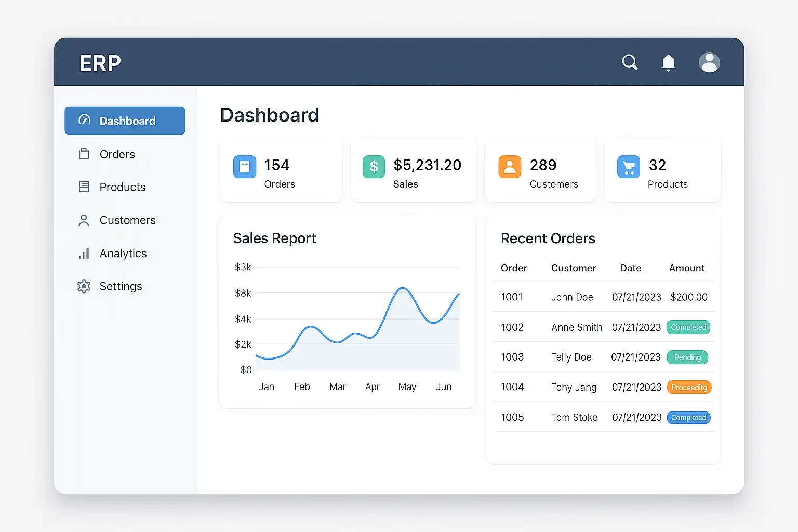Open the notifications bell
Viewport: 798px width, 532px height.
pyautogui.click(x=669, y=62)
